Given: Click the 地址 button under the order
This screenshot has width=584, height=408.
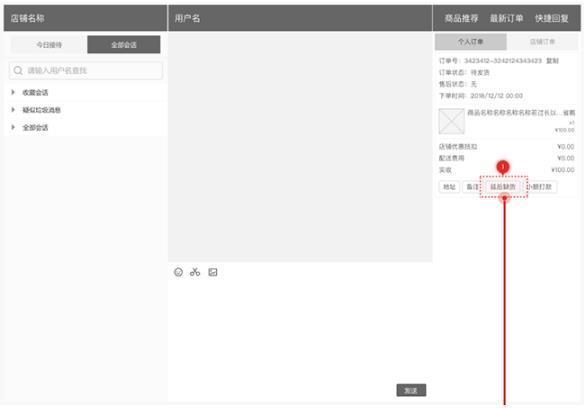Looking at the screenshot, I should [x=450, y=187].
